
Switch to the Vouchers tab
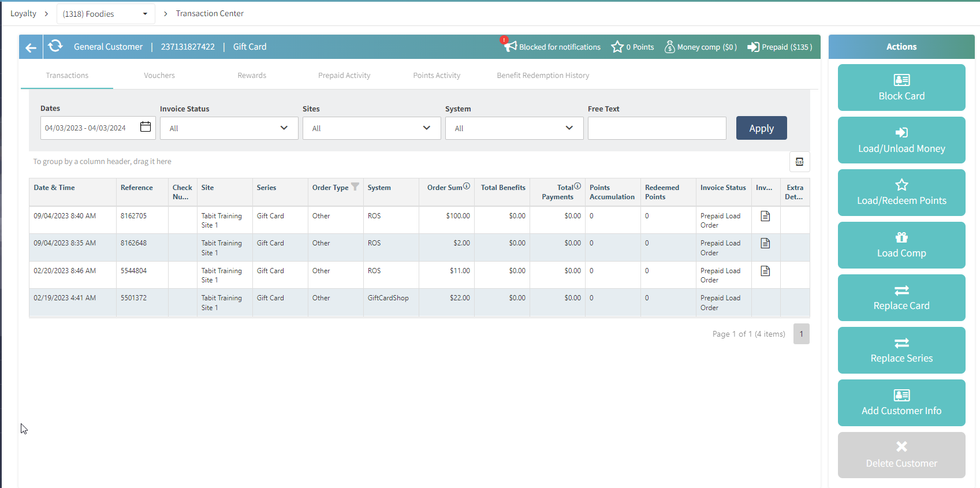point(159,76)
